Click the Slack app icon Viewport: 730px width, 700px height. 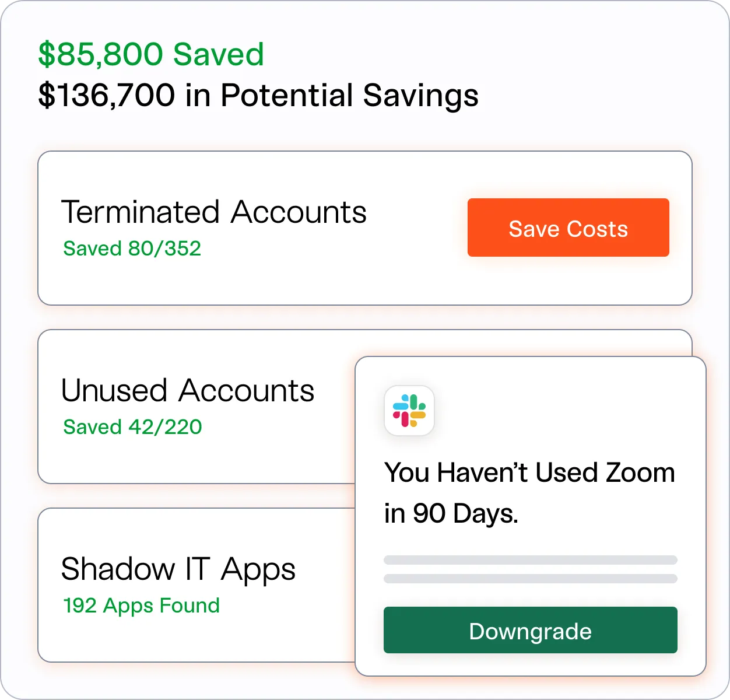coord(409,411)
